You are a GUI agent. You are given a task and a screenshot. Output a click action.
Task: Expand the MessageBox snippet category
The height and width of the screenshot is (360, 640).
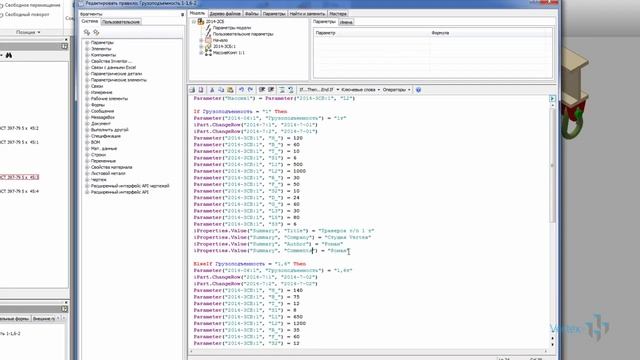87,117
